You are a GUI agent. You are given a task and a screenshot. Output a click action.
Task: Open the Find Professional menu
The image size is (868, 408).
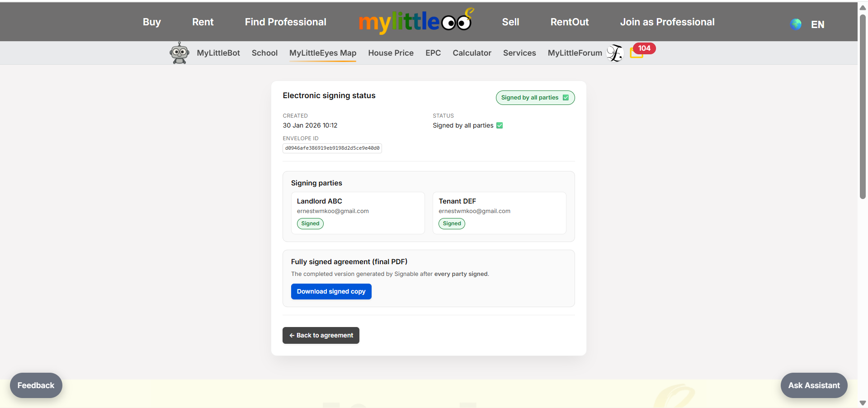coord(285,22)
